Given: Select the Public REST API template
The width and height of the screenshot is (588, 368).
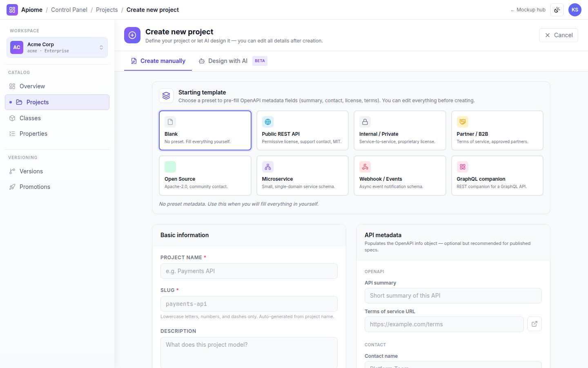Looking at the screenshot, I should click(x=303, y=130).
